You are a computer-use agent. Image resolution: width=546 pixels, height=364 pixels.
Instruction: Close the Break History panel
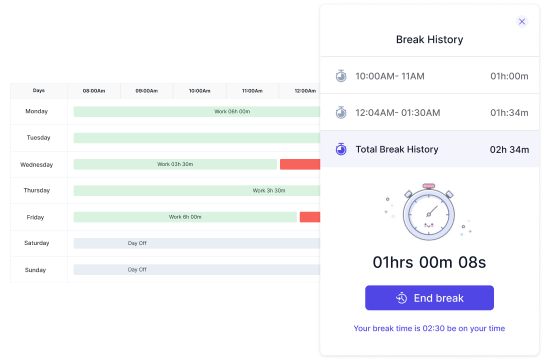522,22
